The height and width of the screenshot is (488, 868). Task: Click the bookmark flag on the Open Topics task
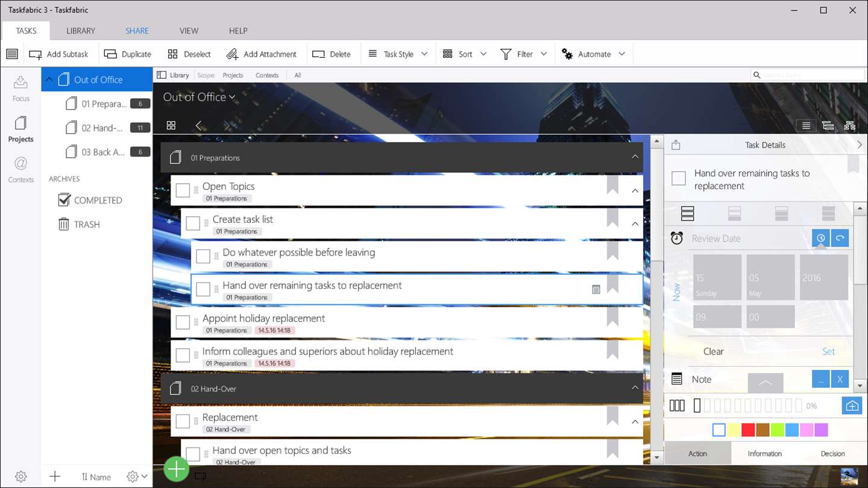pos(612,185)
